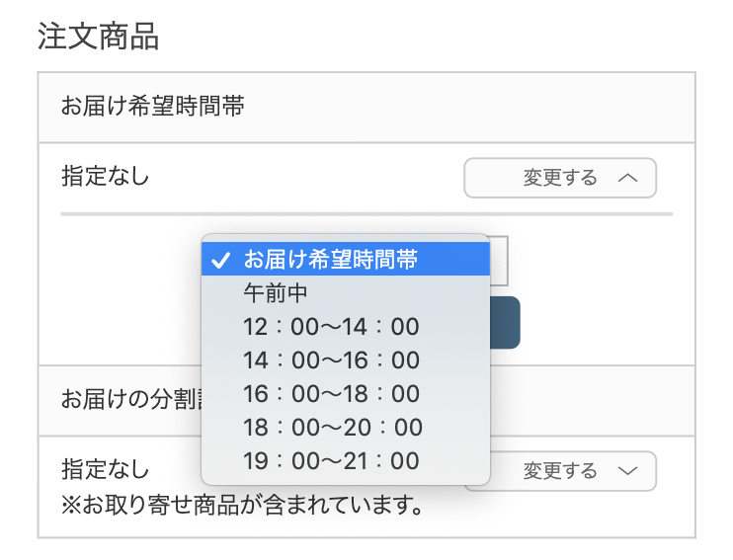This screenshot has width=733, height=560.
Task: Click the お取り寄せ商品 notice text
Action: tap(242, 506)
